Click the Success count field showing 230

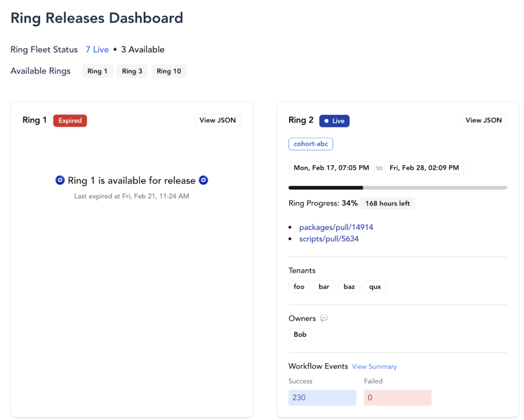(322, 397)
